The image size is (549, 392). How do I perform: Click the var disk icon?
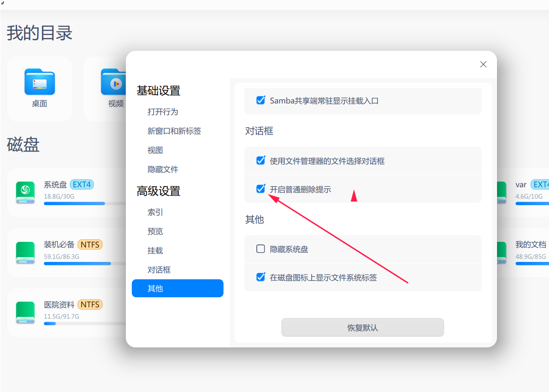point(501,193)
